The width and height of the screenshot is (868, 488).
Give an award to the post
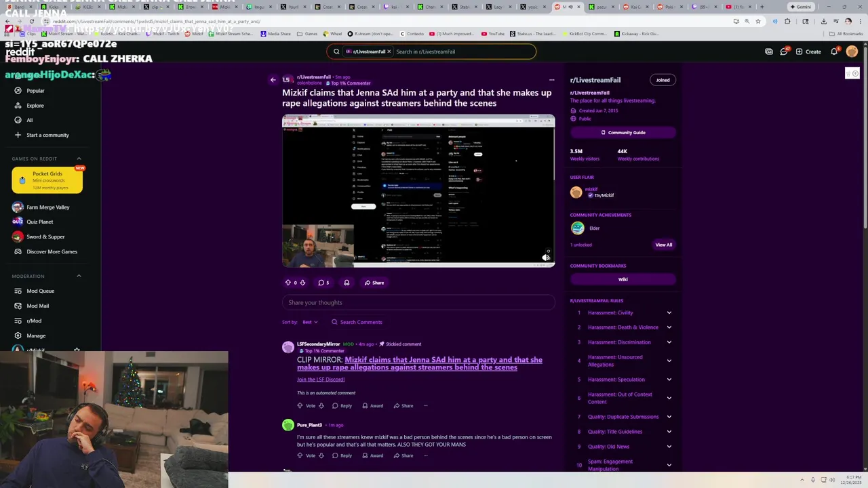tap(347, 283)
